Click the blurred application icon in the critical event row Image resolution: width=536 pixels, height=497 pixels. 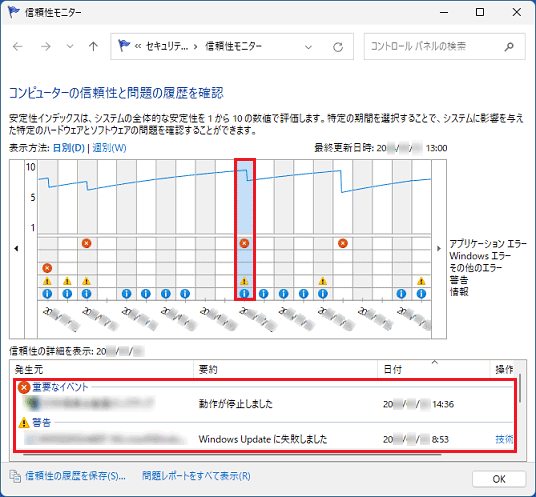(33, 404)
